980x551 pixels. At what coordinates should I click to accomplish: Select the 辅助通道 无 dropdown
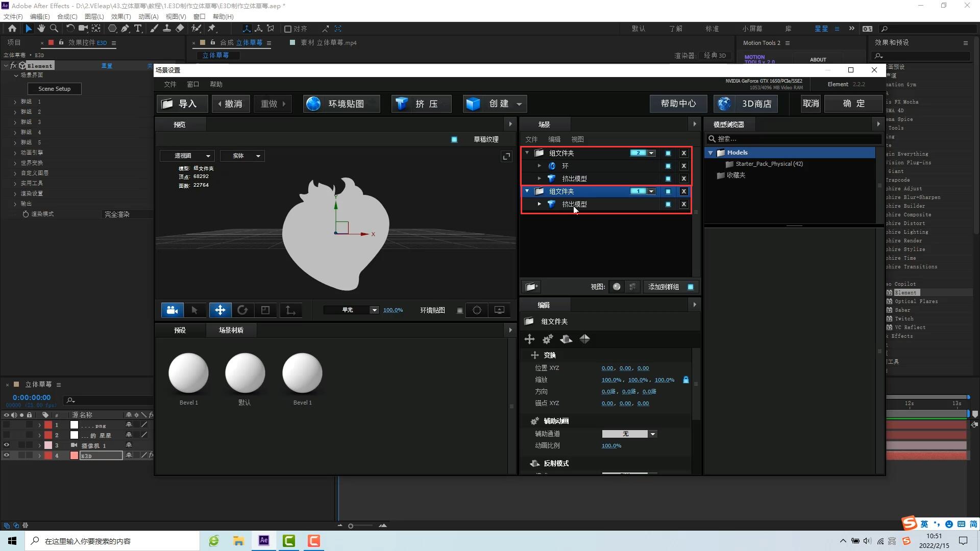coord(627,433)
